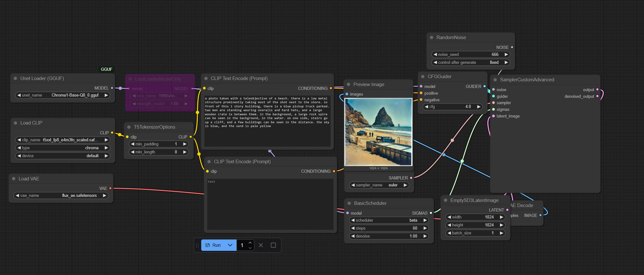This screenshot has width=644, height=275.
Task: Click the right arrow on cfg value
Action: 479,107
